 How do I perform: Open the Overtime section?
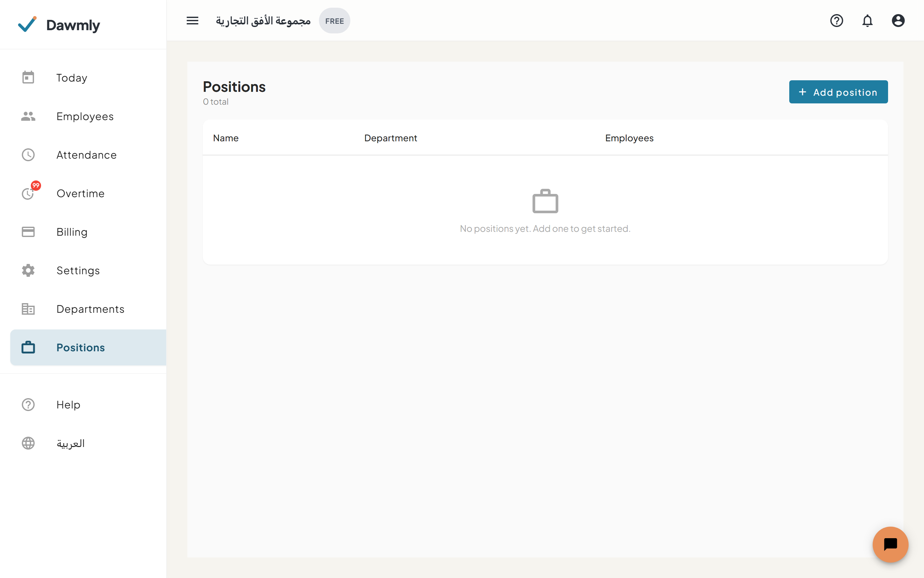(x=88, y=193)
